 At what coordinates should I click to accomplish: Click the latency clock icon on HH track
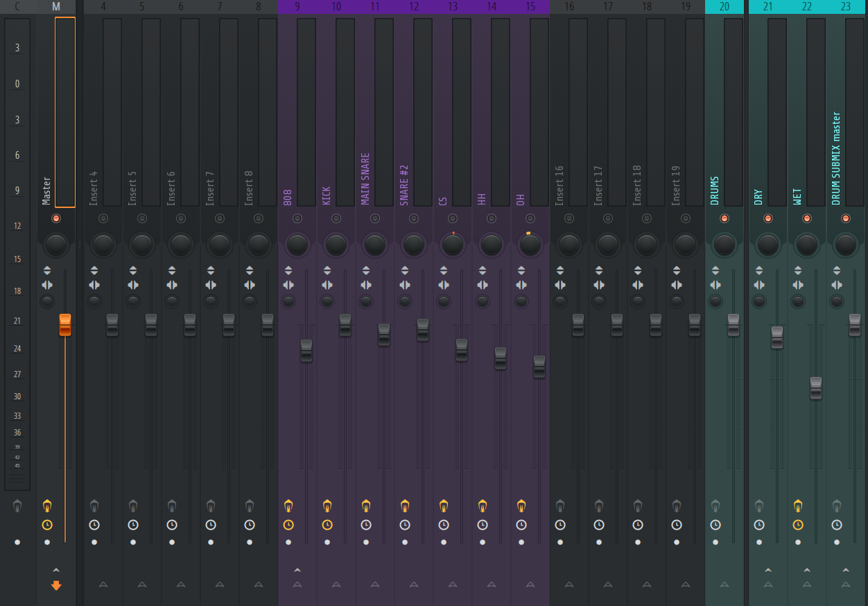(483, 525)
